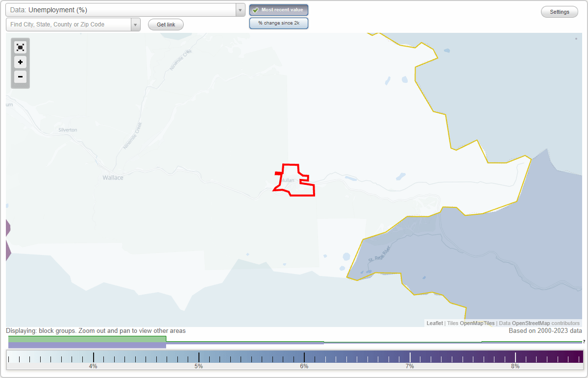Open the OpenMapTiles attribution link
Image resolution: width=588 pixels, height=378 pixels.
[477, 323]
